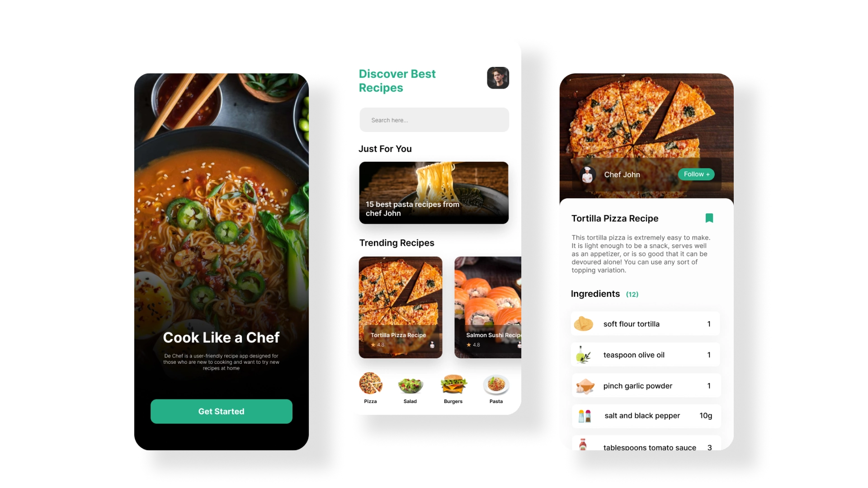This screenshot has width=868, height=488.
Task: Expand the Ingredients section list
Action: point(632,294)
